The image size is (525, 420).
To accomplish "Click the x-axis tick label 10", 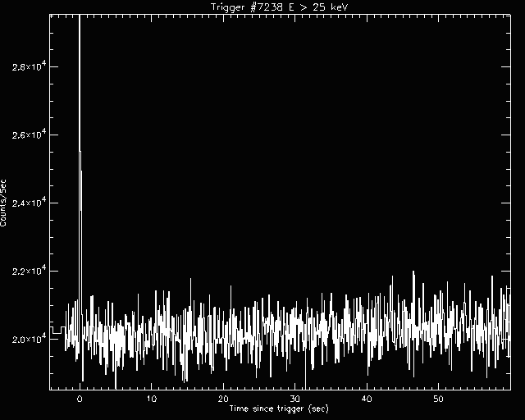I will click(151, 399).
